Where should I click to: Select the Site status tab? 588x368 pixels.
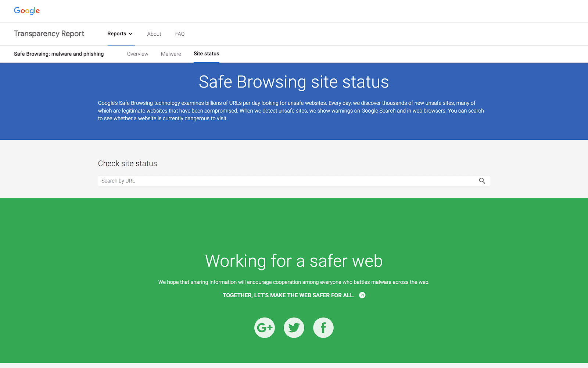[206, 54]
